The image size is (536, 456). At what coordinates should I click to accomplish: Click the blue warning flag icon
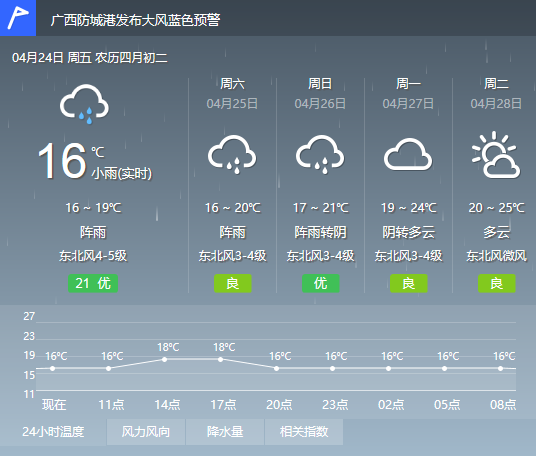[x=18, y=18]
